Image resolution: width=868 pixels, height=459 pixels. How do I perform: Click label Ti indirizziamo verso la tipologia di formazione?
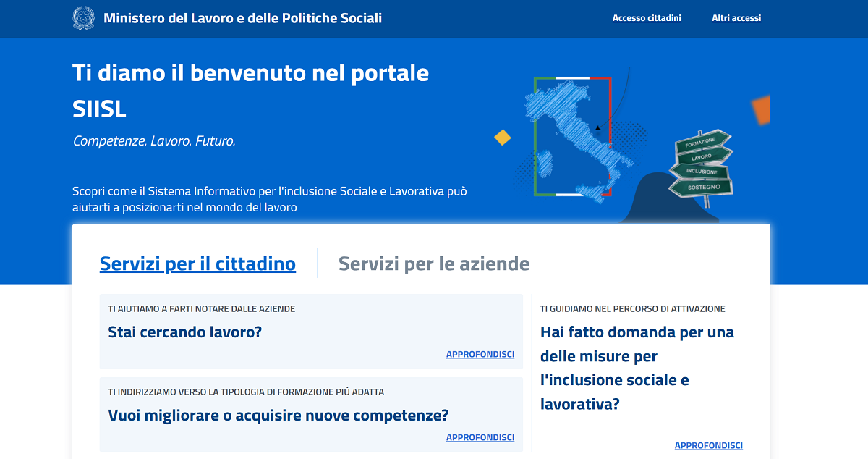point(246,392)
